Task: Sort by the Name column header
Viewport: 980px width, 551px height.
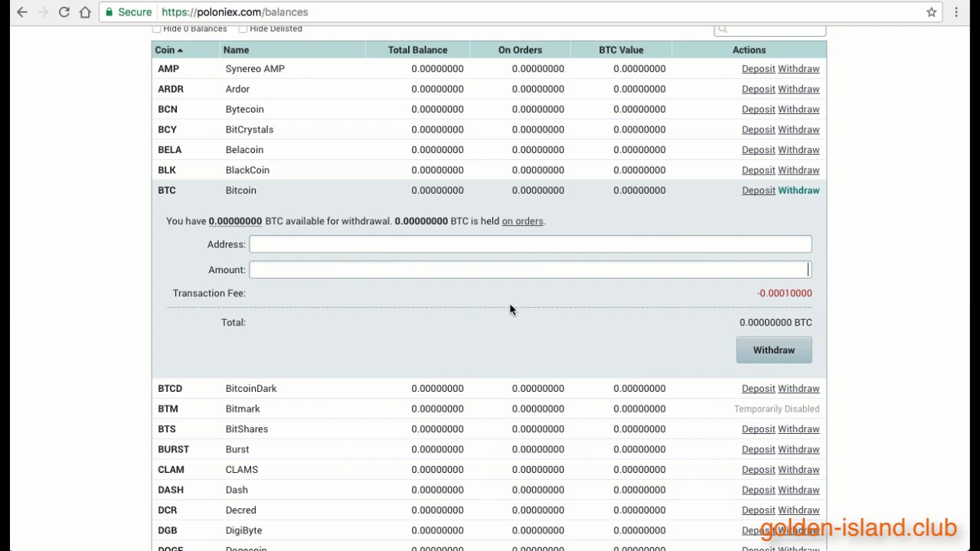Action: point(236,50)
